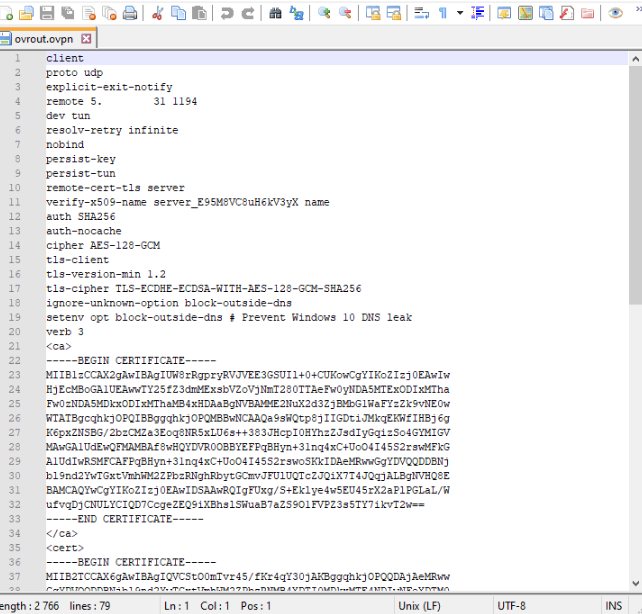Close the ovrout.ovpn tab with its X
Viewport: 642px width, 614px height.
point(86,38)
